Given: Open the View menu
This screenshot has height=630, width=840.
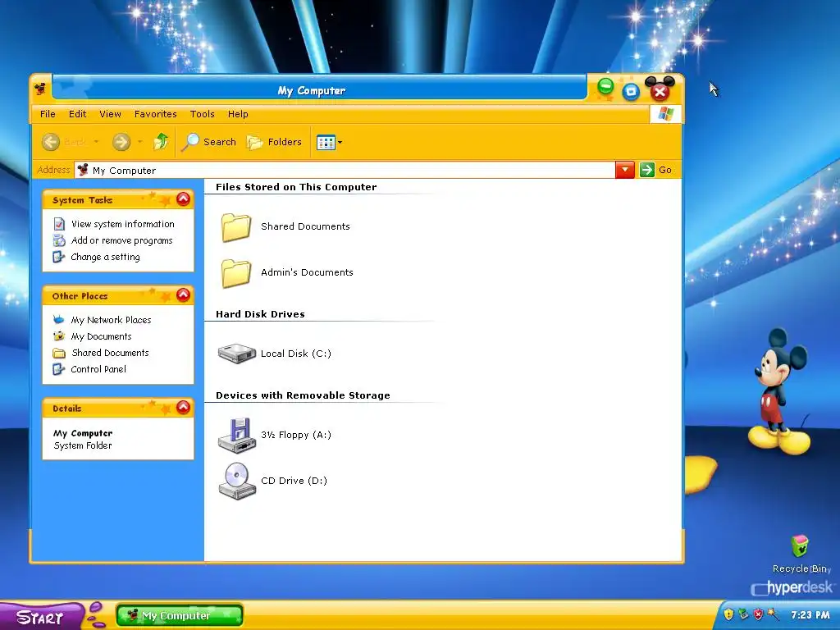Looking at the screenshot, I should 110,114.
